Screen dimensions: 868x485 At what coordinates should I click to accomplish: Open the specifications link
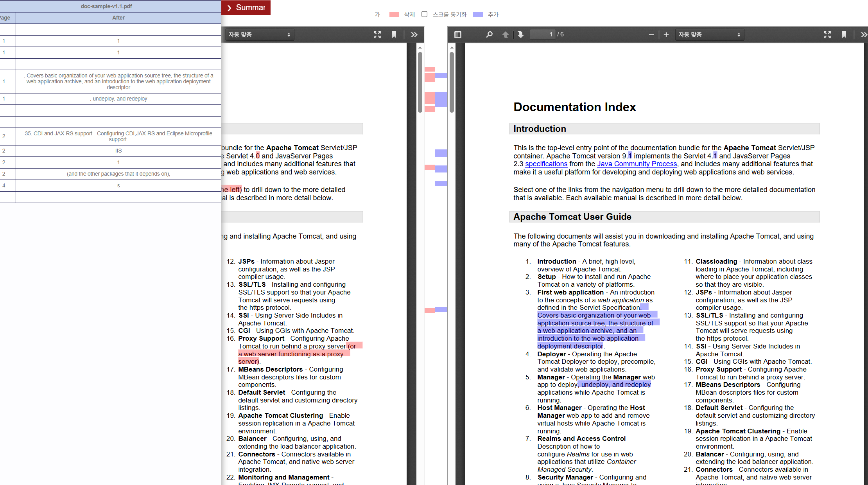[546, 164]
